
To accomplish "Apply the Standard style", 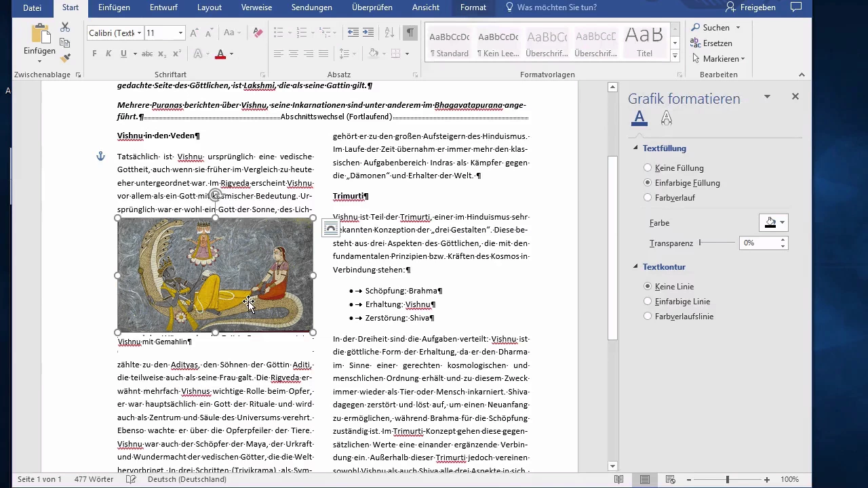I will tap(450, 41).
